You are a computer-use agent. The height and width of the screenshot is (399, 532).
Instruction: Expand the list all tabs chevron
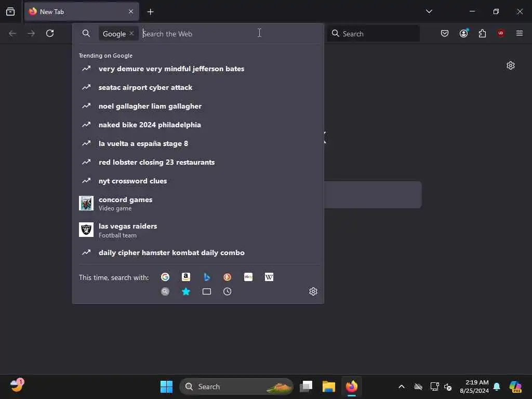[429, 11]
